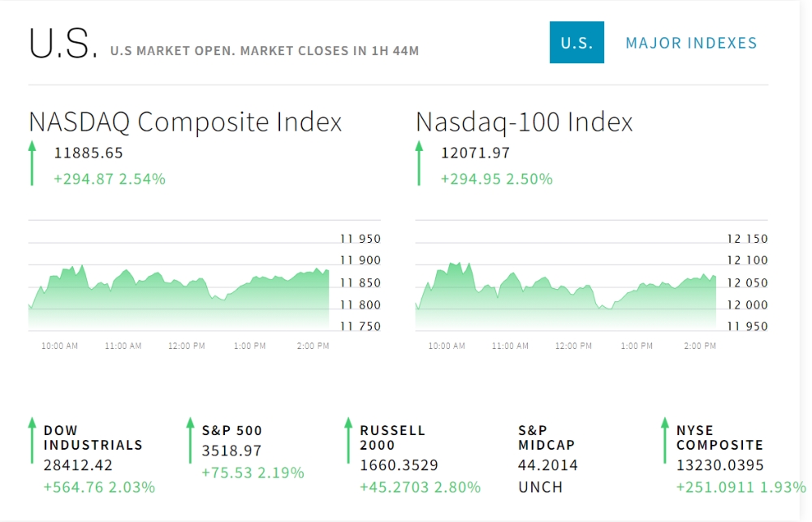Switch to the MAJOR INDEXES tab
The height and width of the screenshot is (522, 812).
point(691,43)
